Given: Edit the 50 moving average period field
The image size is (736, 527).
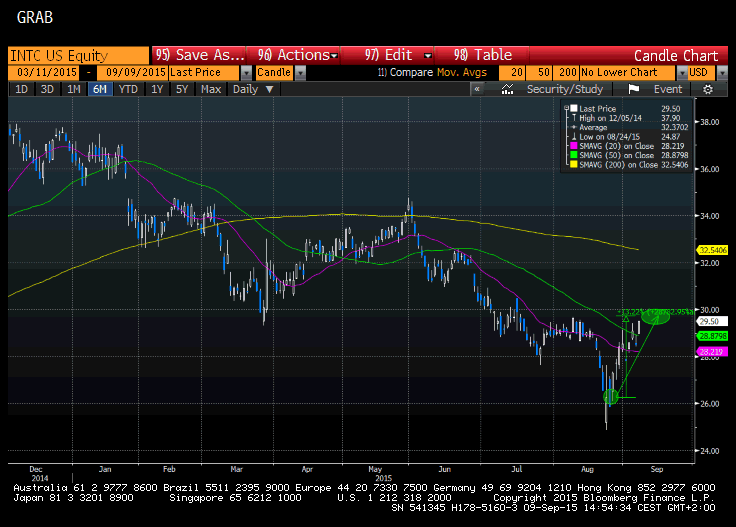Looking at the screenshot, I should click(x=539, y=72).
